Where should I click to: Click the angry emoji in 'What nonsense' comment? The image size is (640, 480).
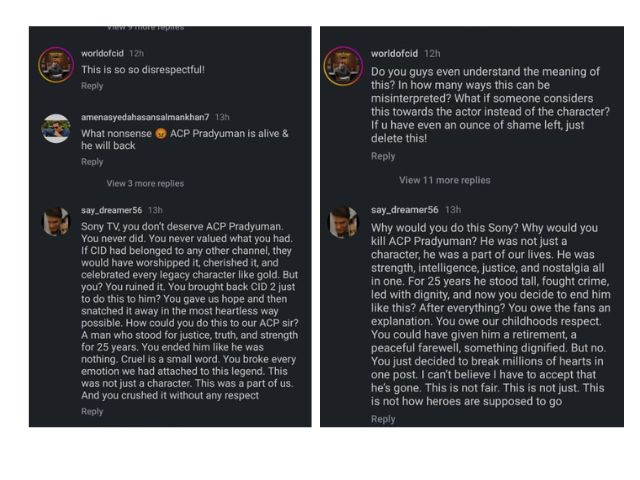161,133
